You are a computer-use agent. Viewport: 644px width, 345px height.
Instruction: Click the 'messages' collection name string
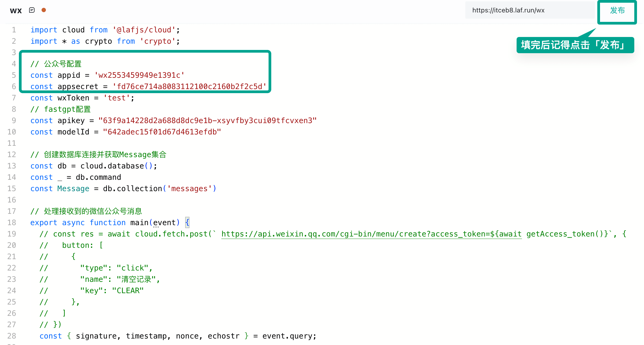189,188
